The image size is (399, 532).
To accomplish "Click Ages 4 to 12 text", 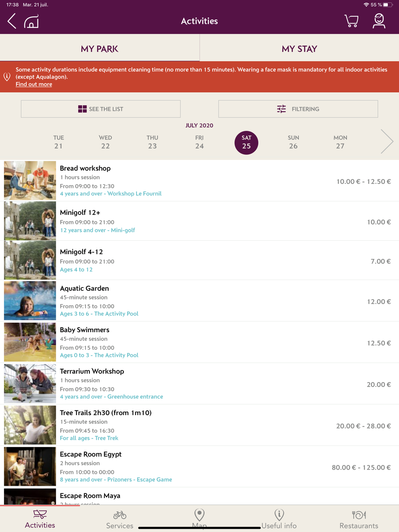I will pos(76,270).
